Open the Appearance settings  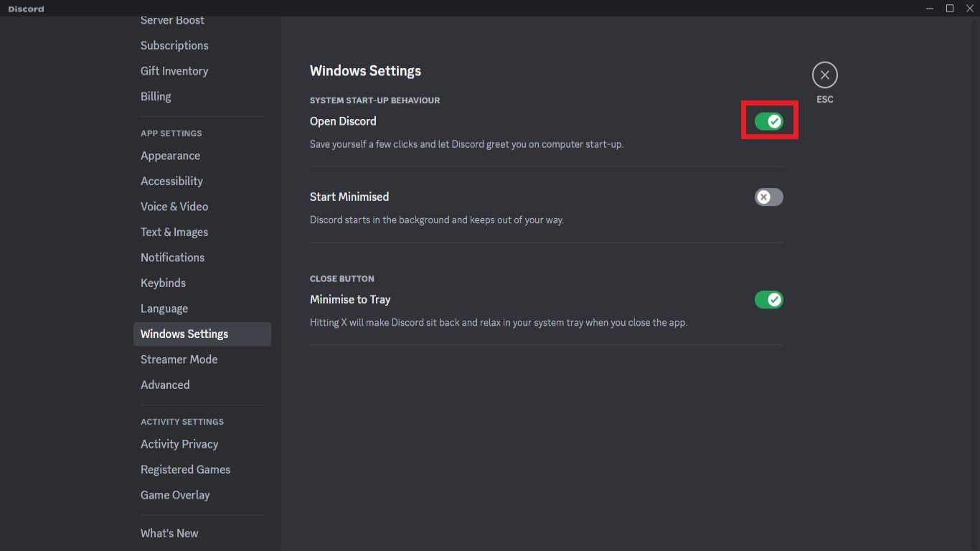(x=170, y=156)
